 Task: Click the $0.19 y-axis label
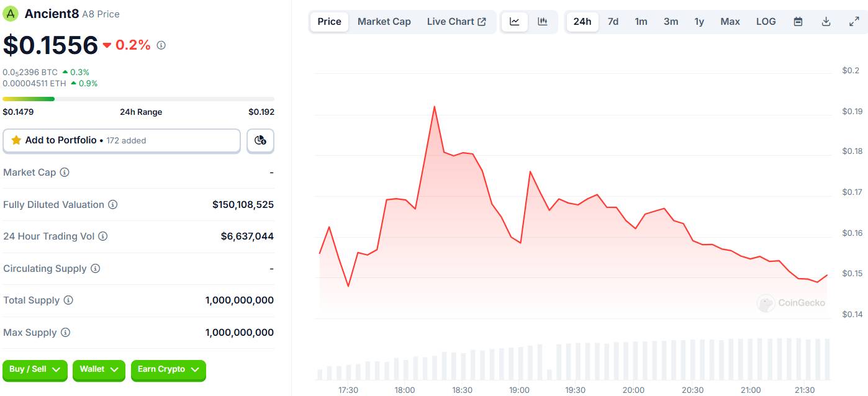(x=852, y=112)
